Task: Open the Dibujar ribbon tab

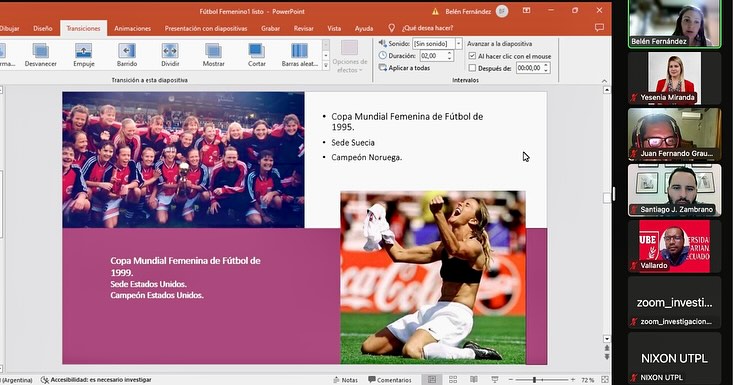Action: (9, 29)
